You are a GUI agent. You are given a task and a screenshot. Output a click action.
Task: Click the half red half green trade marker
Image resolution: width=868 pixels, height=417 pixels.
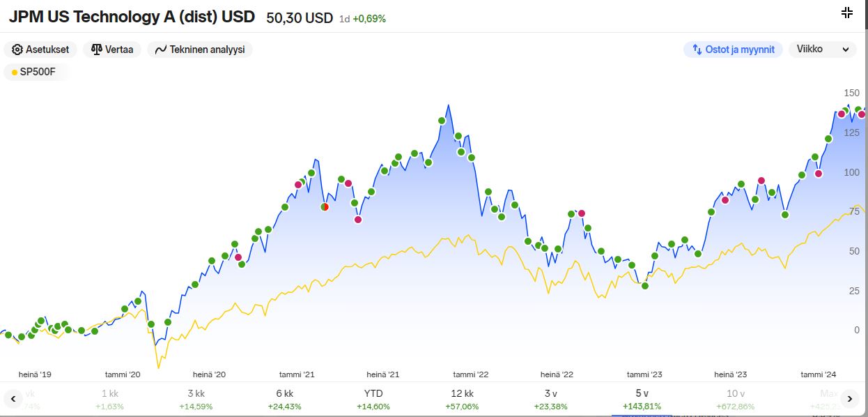click(x=325, y=206)
